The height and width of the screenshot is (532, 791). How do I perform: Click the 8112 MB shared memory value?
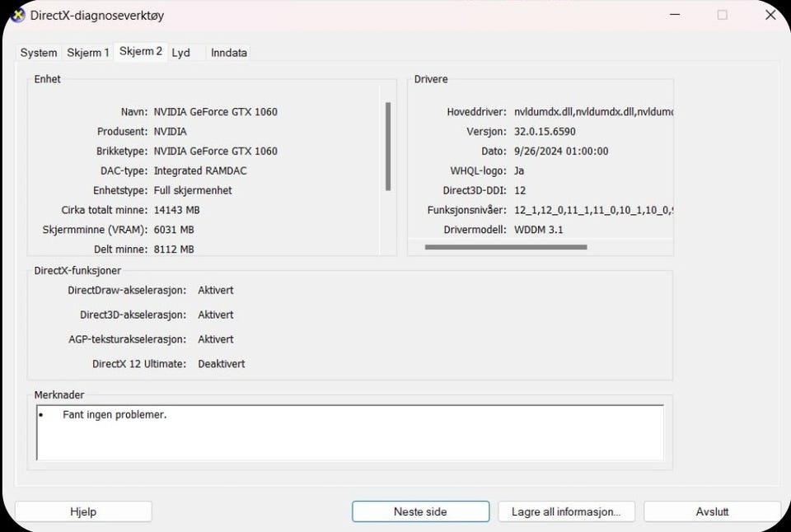click(x=174, y=249)
